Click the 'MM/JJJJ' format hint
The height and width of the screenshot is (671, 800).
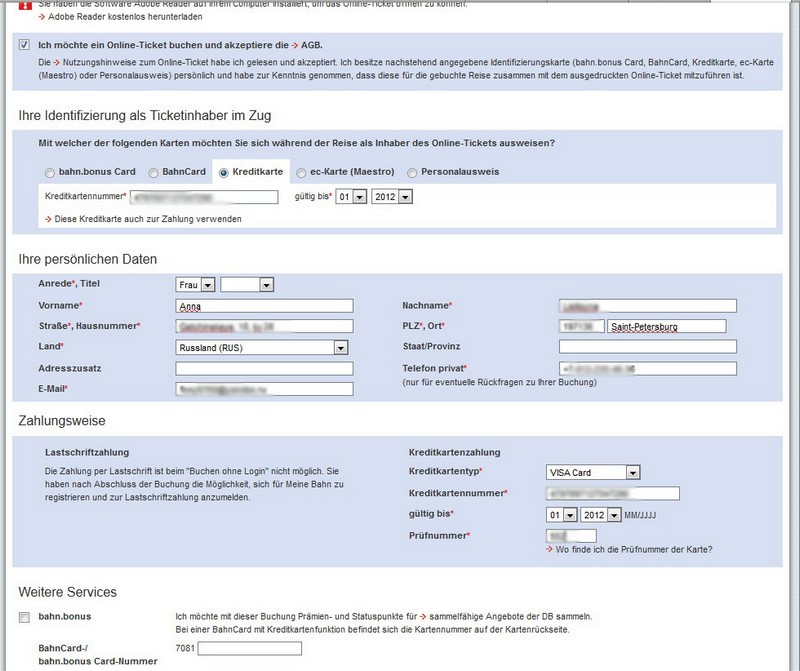[x=640, y=515]
